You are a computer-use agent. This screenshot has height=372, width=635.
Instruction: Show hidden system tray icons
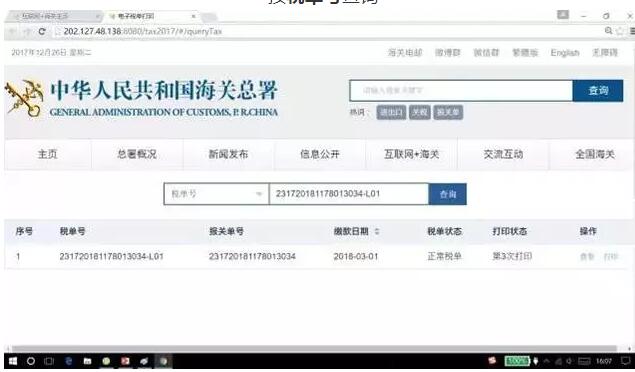click(546, 361)
